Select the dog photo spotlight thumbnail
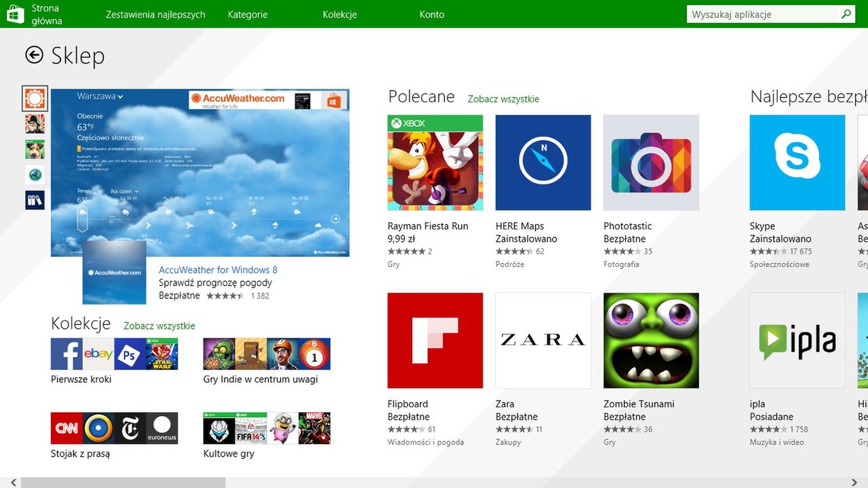This screenshot has height=488, width=868. (x=35, y=149)
